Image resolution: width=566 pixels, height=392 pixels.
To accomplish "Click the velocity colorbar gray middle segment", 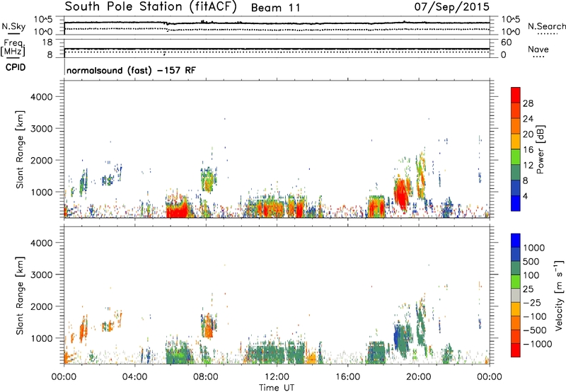I will (x=516, y=295).
